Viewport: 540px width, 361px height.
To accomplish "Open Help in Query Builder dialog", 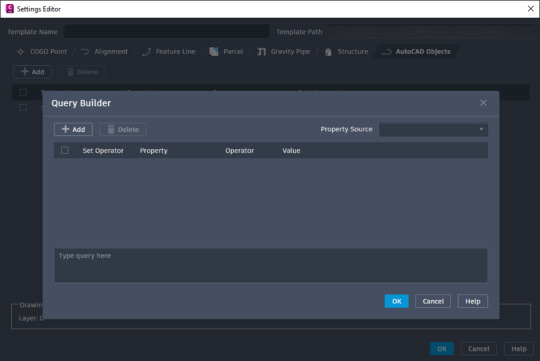I will tap(473, 301).
